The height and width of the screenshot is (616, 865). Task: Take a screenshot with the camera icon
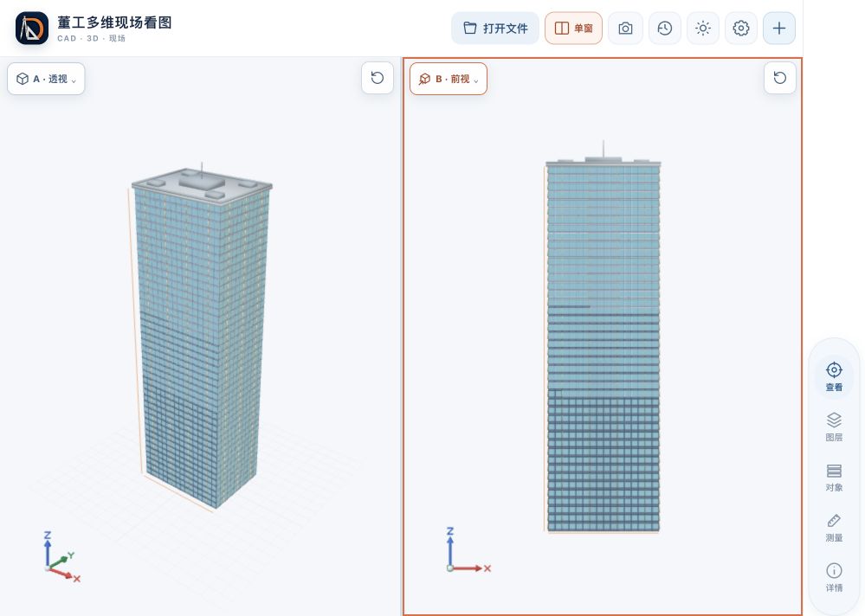[625, 28]
